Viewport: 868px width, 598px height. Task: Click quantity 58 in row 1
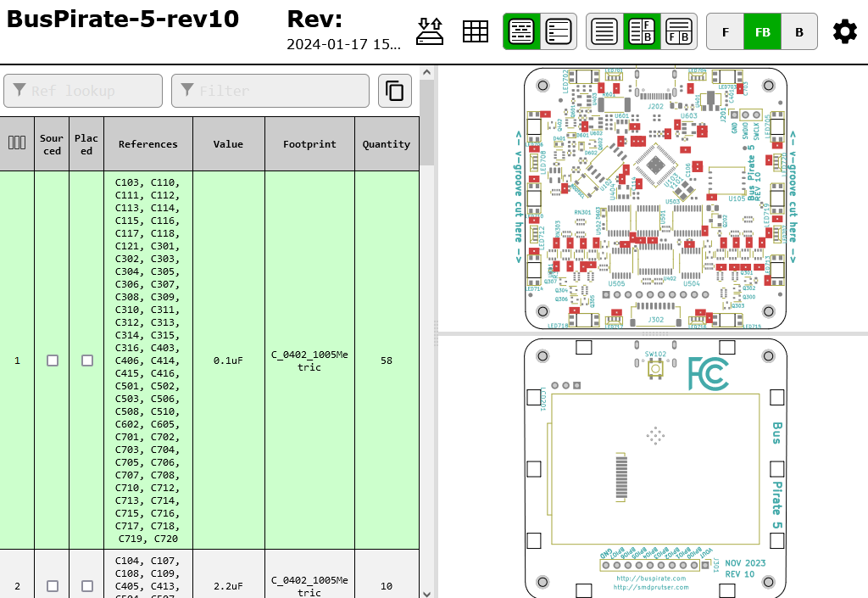[x=387, y=360]
